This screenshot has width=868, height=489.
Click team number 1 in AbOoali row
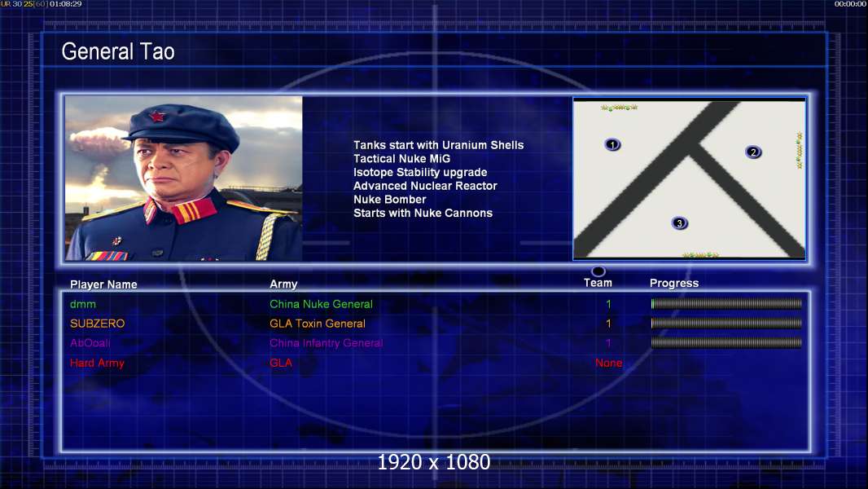608,343
